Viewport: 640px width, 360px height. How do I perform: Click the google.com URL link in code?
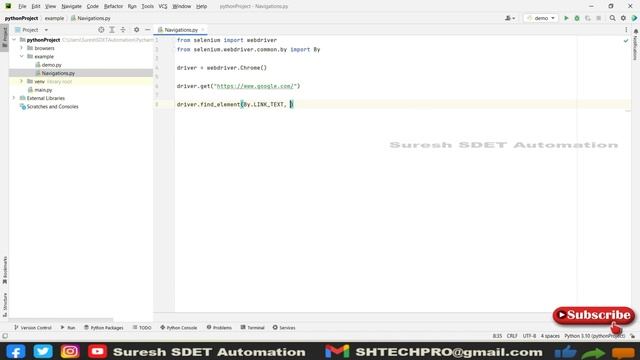click(x=254, y=86)
